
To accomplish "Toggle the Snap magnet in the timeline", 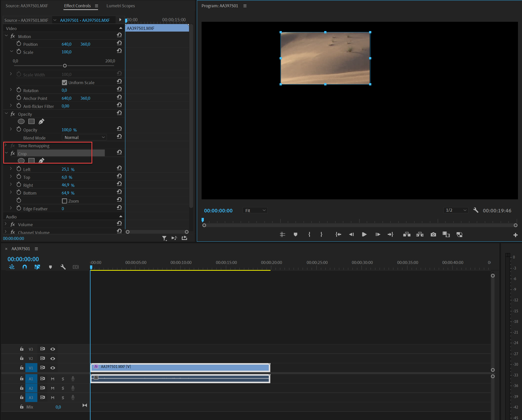I will pos(25,267).
